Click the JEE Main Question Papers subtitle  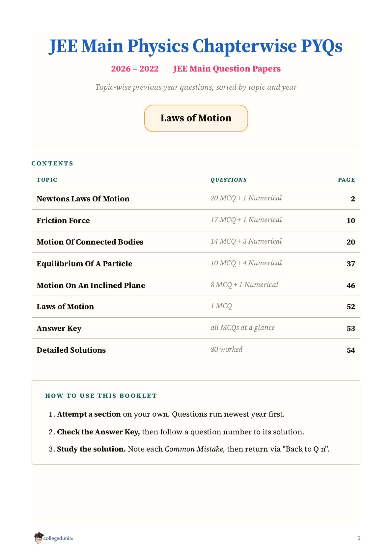click(x=227, y=69)
